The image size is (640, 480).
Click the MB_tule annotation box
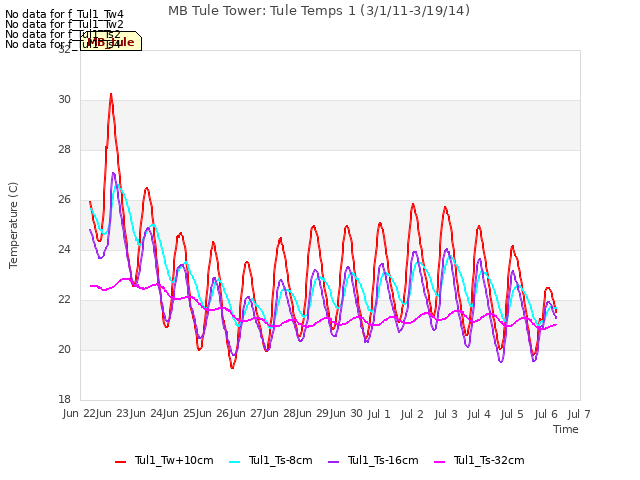coord(111,41)
